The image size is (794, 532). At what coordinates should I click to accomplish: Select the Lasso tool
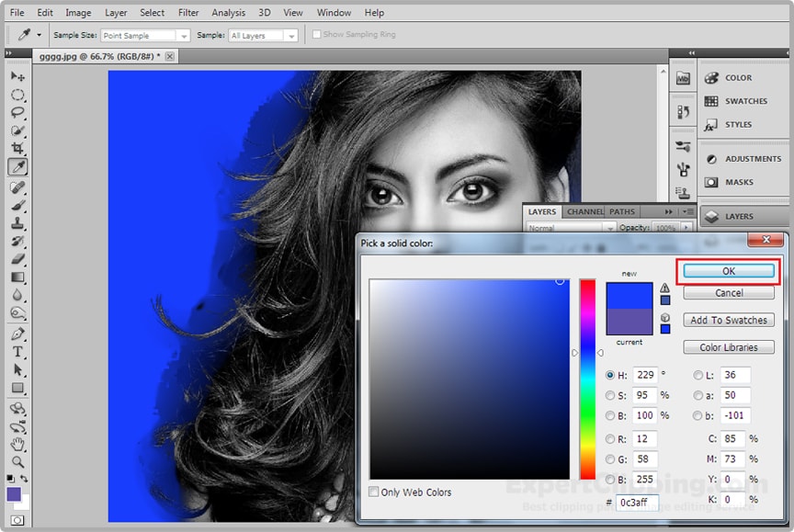17,112
